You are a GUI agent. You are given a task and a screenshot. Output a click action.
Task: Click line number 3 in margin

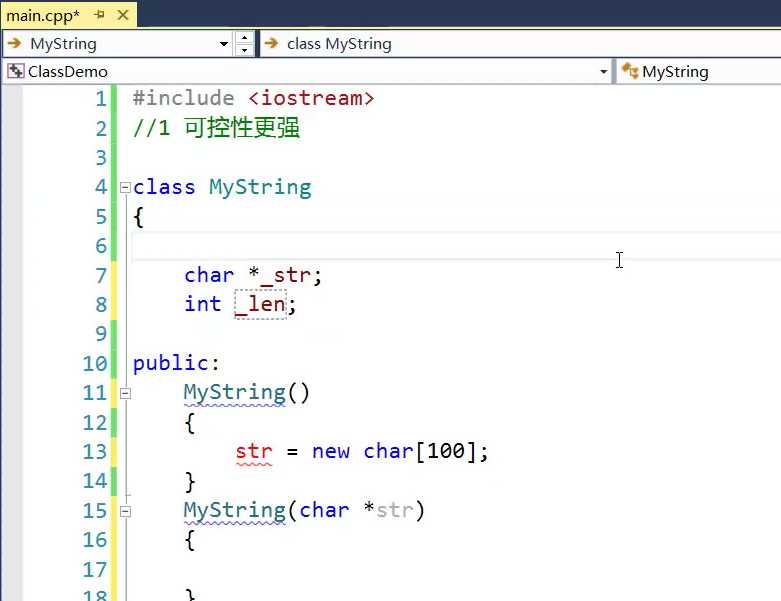point(101,158)
